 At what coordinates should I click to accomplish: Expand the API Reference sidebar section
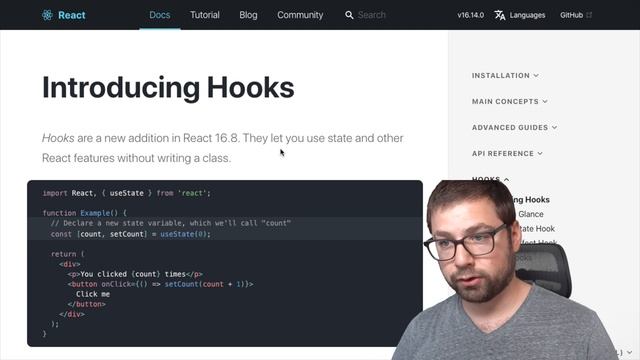point(507,153)
